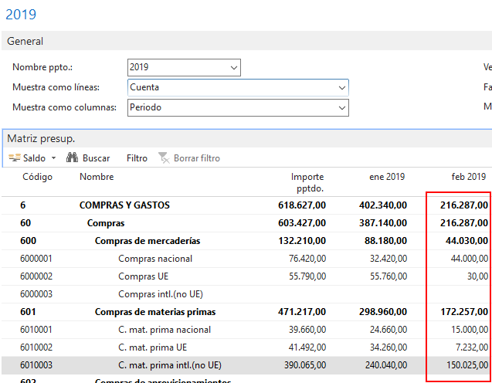The height and width of the screenshot is (383, 492).
Task: Select the C. mat. prima UE row
Action: pos(153,347)
